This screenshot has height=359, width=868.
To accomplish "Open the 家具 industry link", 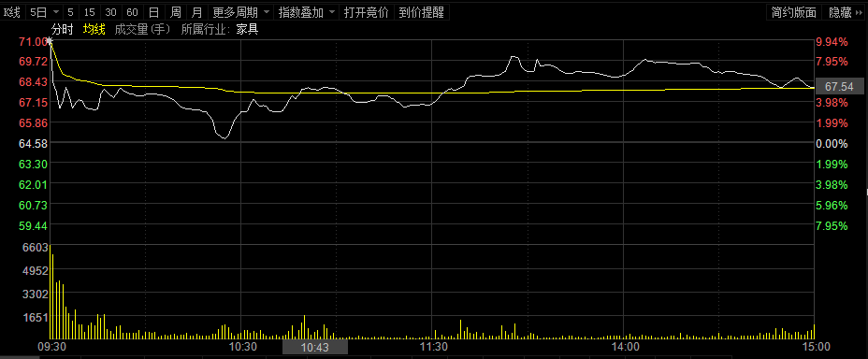I will pyautogui.click(x=247, y=30).
